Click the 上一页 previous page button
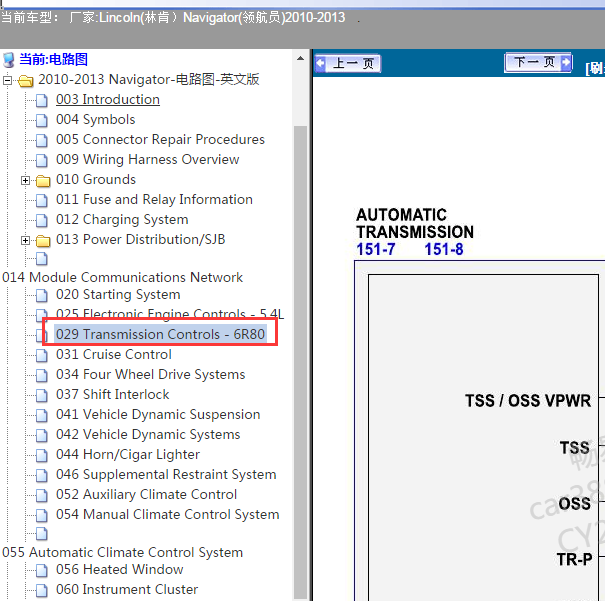The height and width of the screenshot is (601, 605). tap(348, 63)
